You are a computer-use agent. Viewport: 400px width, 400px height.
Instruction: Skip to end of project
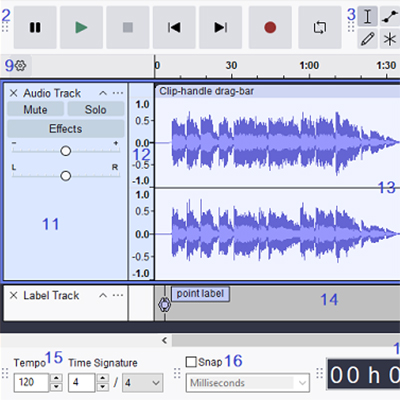coord(220,27)
